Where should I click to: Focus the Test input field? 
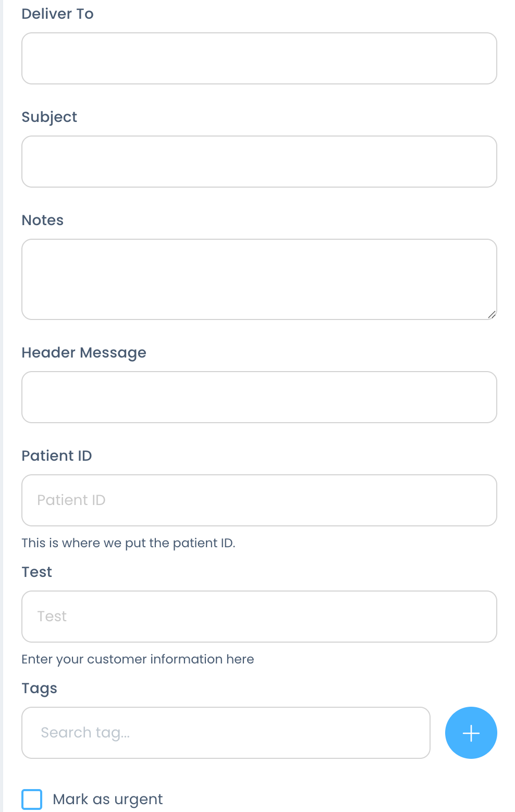click(259, 617)
